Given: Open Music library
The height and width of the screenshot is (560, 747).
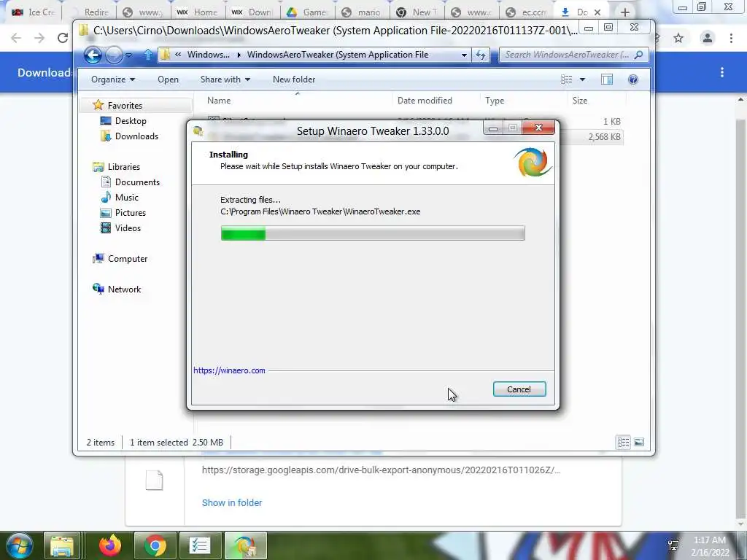Looking at the screenshot, I should click(126, 197).
